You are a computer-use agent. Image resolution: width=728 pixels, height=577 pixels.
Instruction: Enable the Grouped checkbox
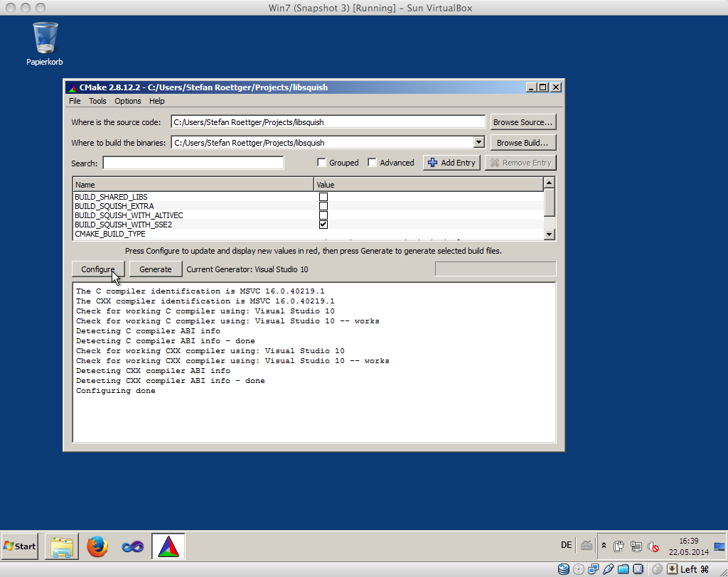point(321,163)
